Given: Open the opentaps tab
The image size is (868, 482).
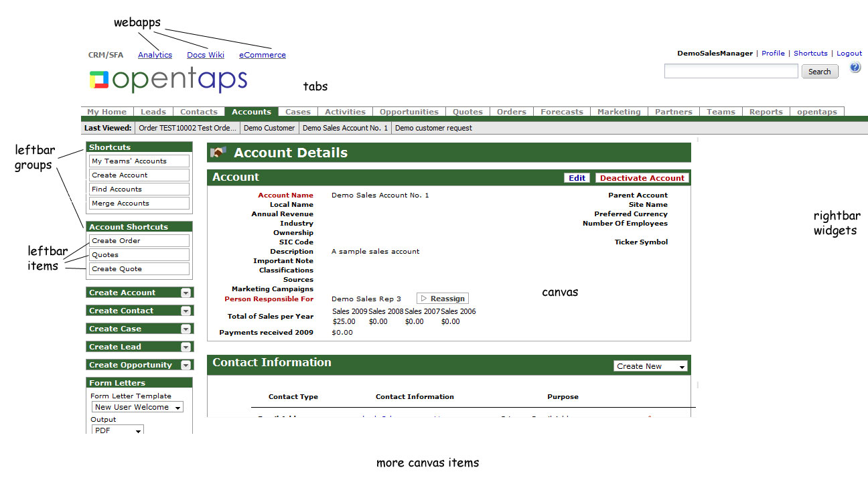Looking at the screenshot, I should pos(817,112).
